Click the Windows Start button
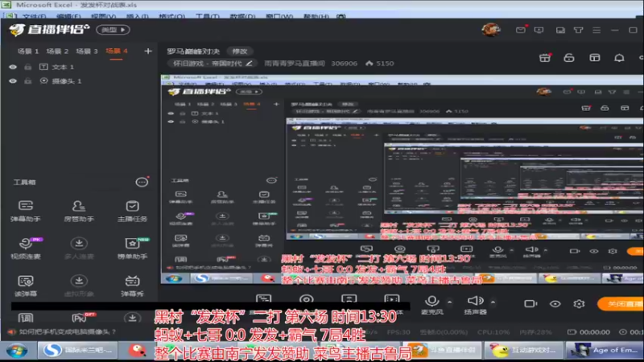 [17, 351]
